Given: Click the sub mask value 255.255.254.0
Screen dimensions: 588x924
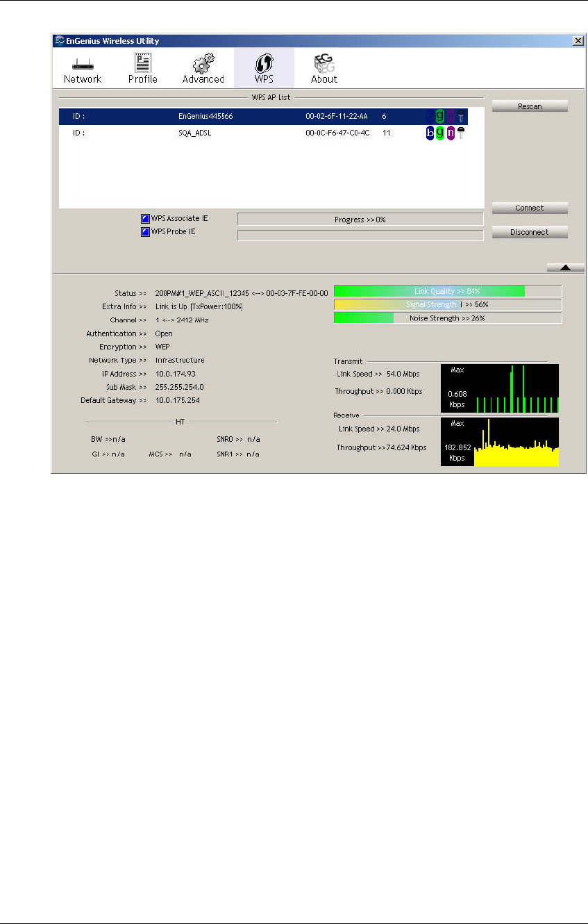Looking at the screenshot, I should tap(179, 387).
